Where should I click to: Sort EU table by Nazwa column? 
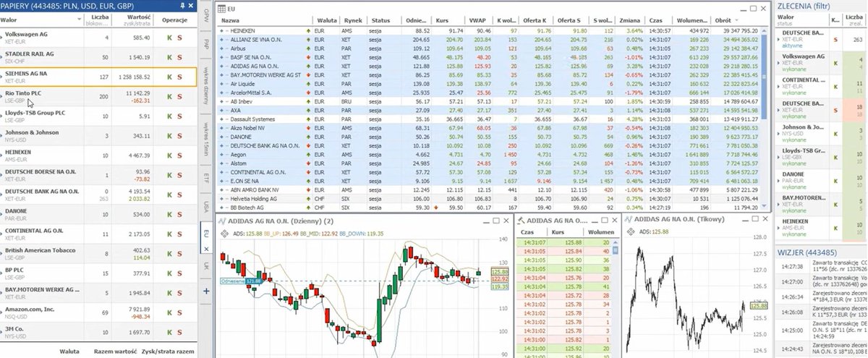tap(231, 20)
